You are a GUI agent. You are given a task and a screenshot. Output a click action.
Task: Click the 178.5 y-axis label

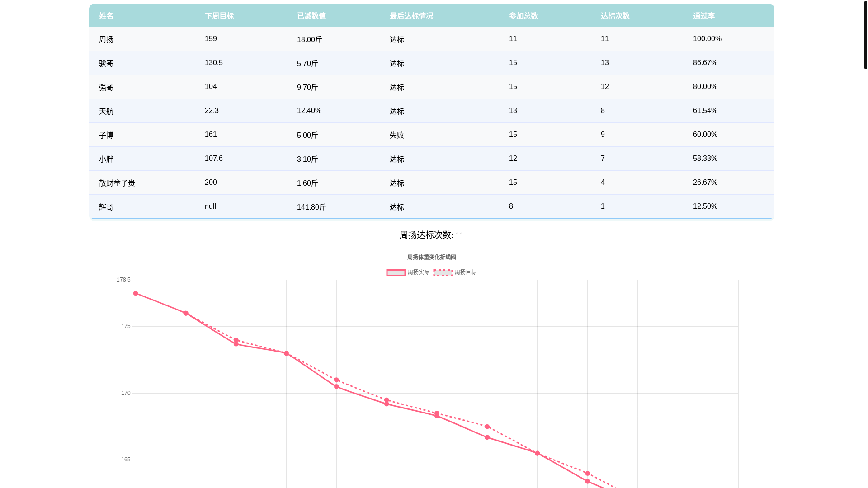click(x=123, y=280)
